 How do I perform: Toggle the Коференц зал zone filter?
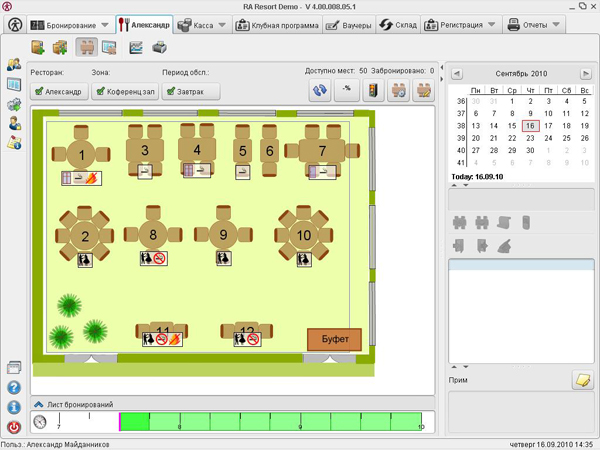point(120,91)
